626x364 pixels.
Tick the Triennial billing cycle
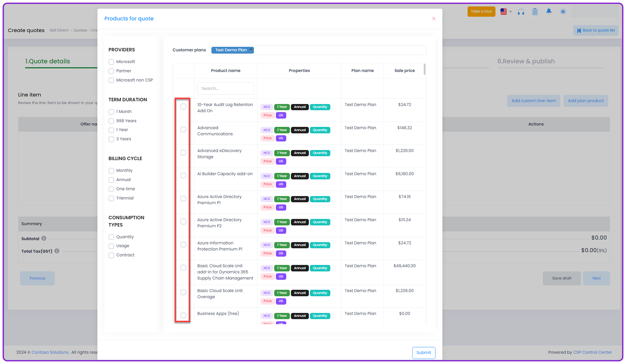tap(111, 198)
